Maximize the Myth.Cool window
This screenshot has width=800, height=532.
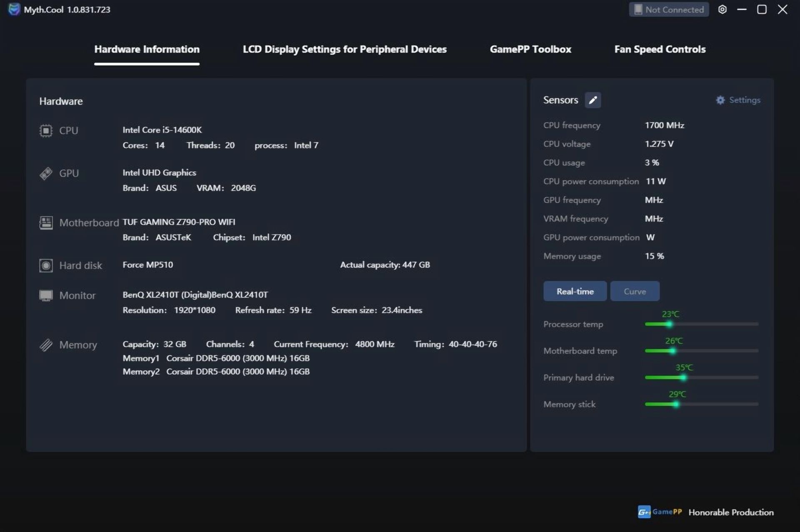coord(762,9)
